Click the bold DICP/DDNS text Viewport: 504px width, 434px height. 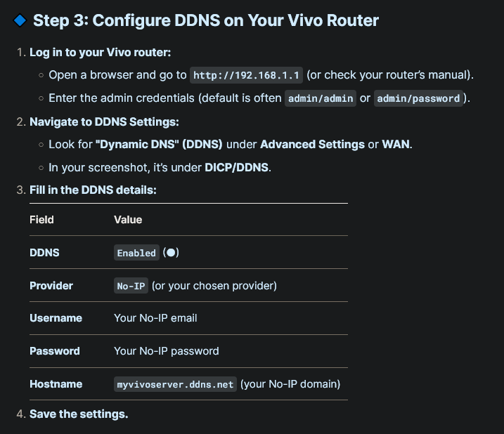(x=238, y=167)
